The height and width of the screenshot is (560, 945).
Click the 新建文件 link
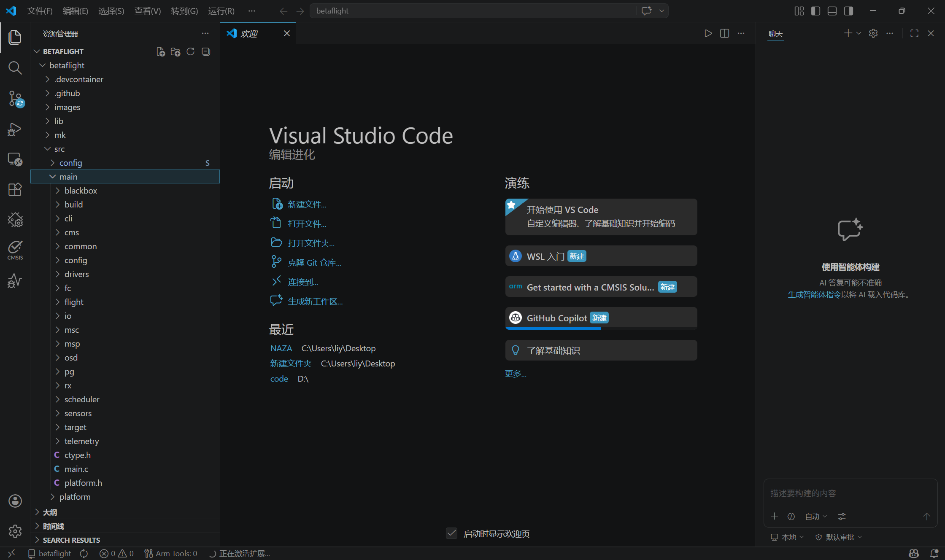point(307,205)
